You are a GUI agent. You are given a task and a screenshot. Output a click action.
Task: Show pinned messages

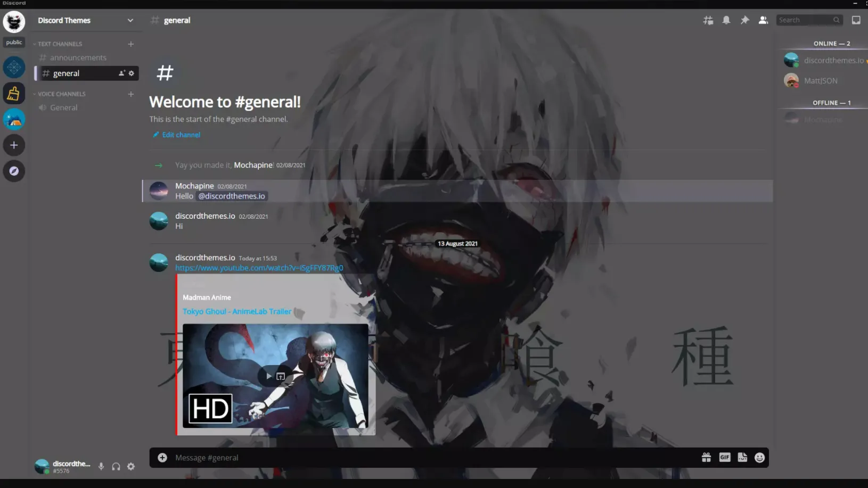pyautogui.click(x=744, y=20)
